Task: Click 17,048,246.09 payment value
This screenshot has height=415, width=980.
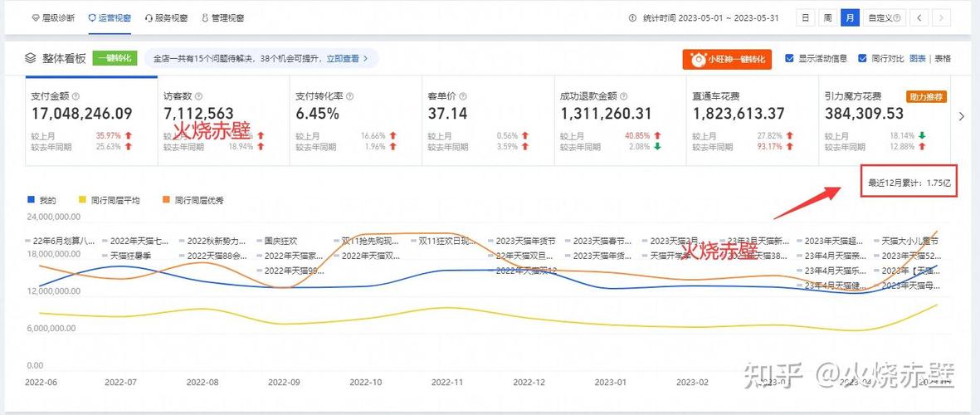Action: tap(81, 114)
